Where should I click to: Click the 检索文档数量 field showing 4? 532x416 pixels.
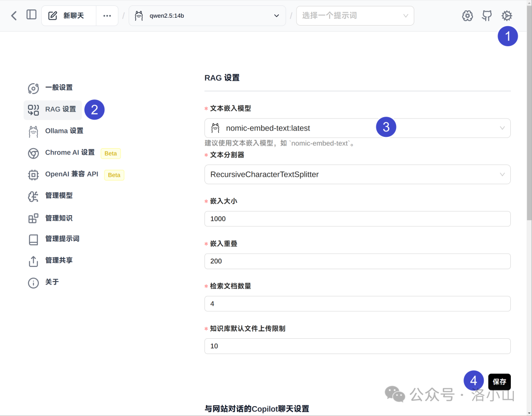tap(357, 304)
